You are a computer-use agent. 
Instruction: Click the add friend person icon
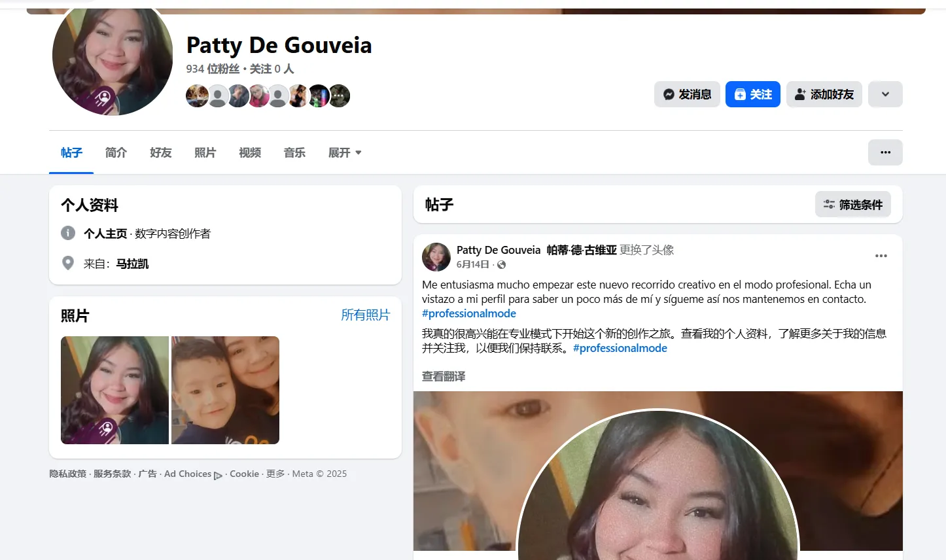tap(799, 94)
